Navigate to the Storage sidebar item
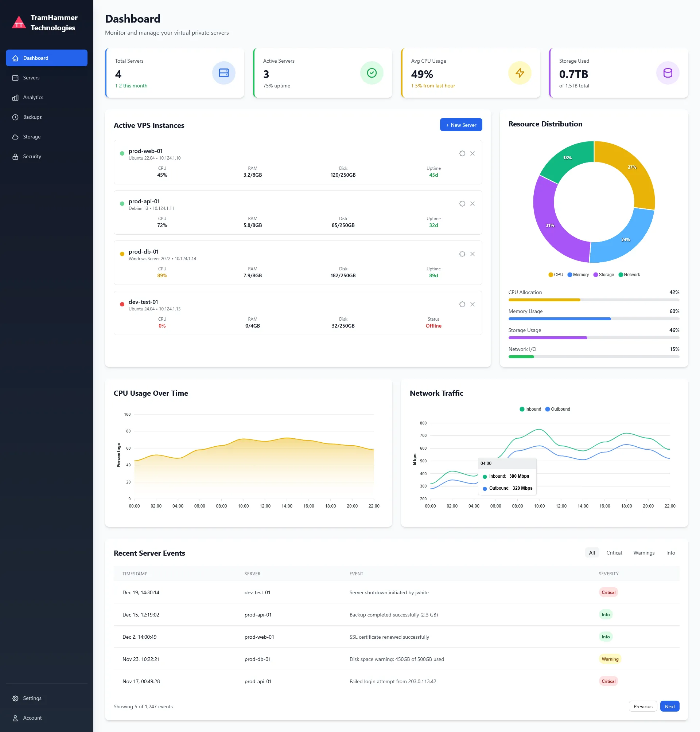The width and height of the screenshot is (700, 732). tap(47, 137)
